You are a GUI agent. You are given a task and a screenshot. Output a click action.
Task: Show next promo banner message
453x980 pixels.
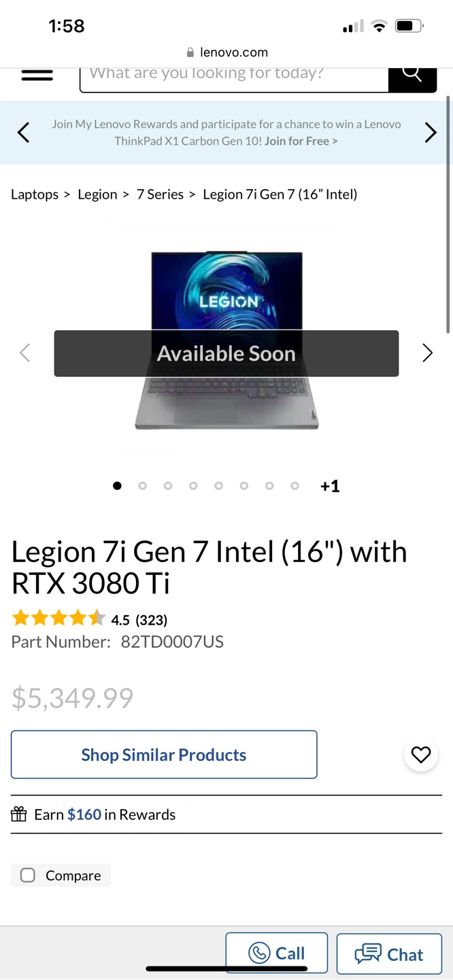pyautogui.click(x=431, y=132)
